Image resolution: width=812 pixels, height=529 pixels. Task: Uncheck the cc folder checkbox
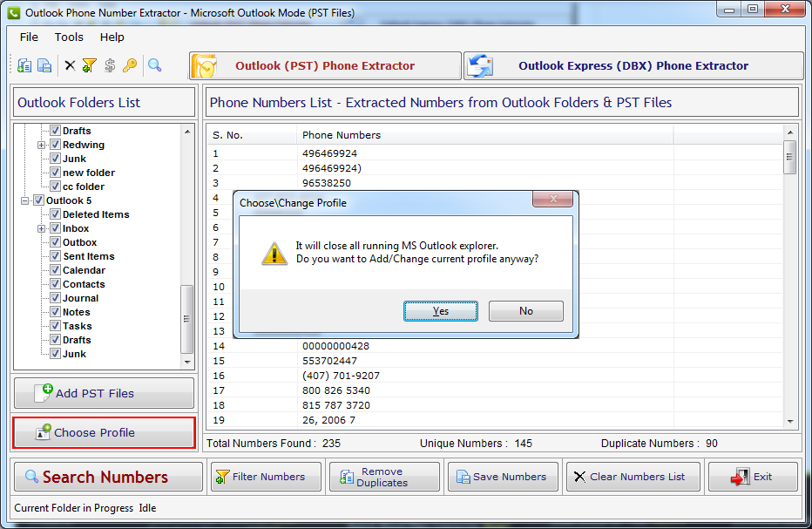[56, 187]
